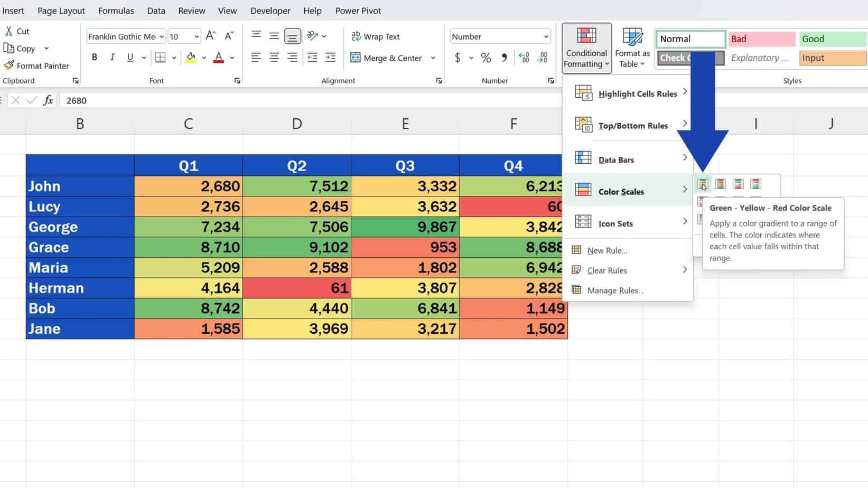Switch to the Formulas ribbon tab
This screenshot has height=488, width=868.
(116, 10)
